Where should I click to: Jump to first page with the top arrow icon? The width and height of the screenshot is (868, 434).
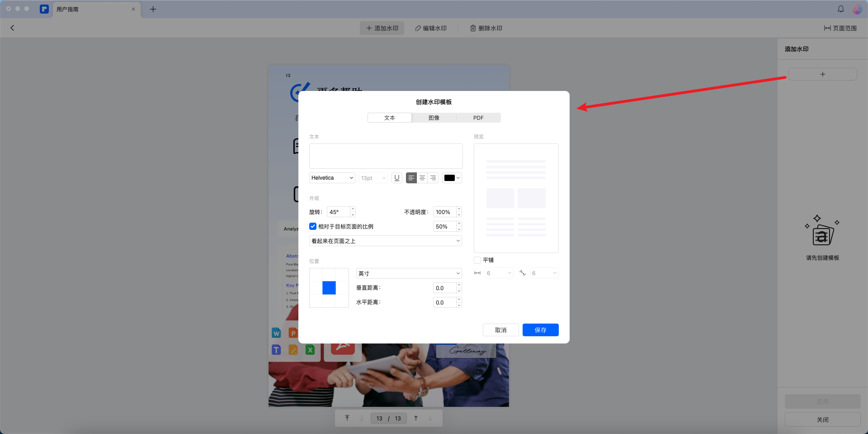click(347, 418)
